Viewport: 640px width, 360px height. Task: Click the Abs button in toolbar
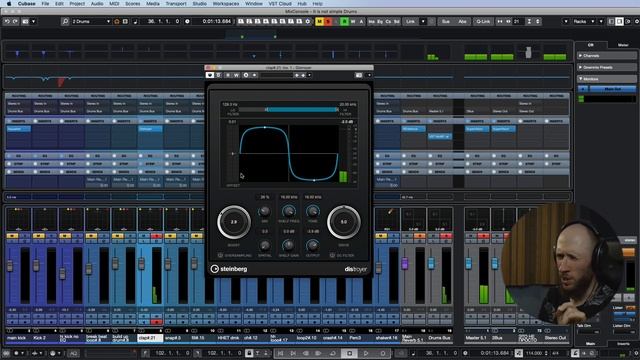point(462,21)
